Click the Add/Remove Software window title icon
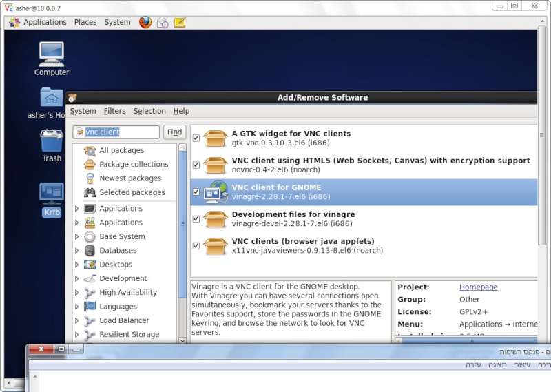 click(73, 97)
